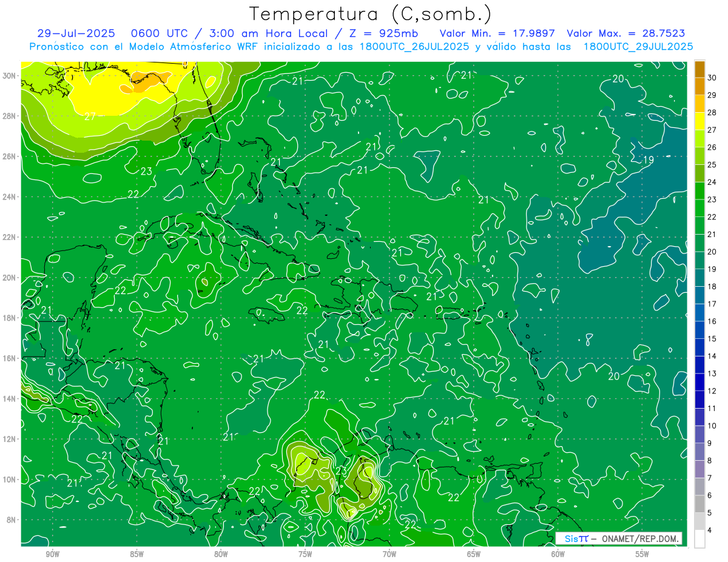The height and width of the screenshot is (562, 728).
Task: Click the 'SisPI - ONAMET/REP.DOM.' credit label
Action: (x=618, y=538)
